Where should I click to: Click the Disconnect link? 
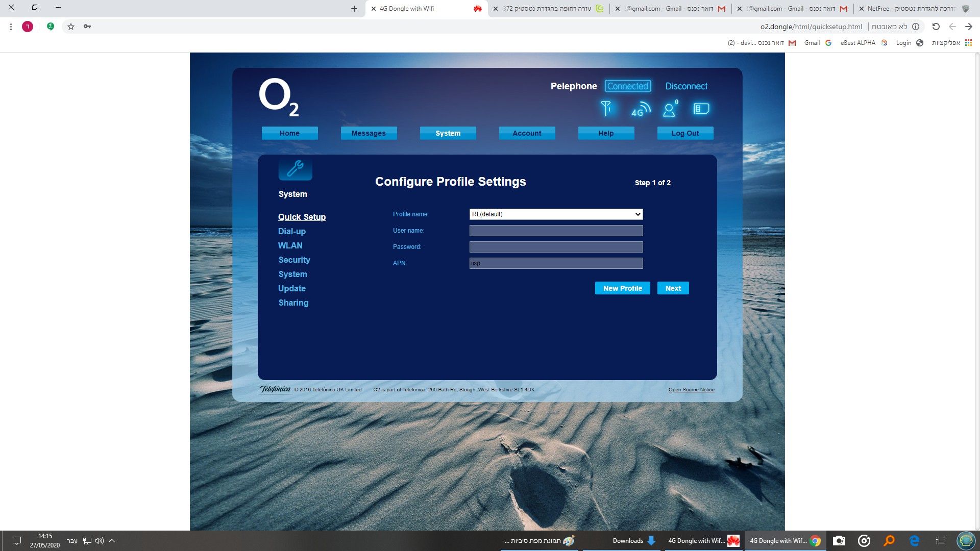click(x=686, y=86)
